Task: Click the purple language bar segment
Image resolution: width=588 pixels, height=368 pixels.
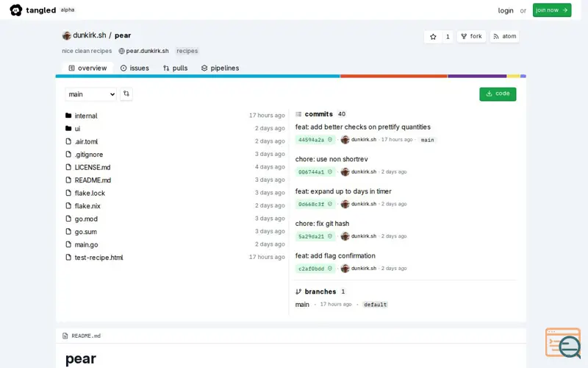Action: click(477, 77)
